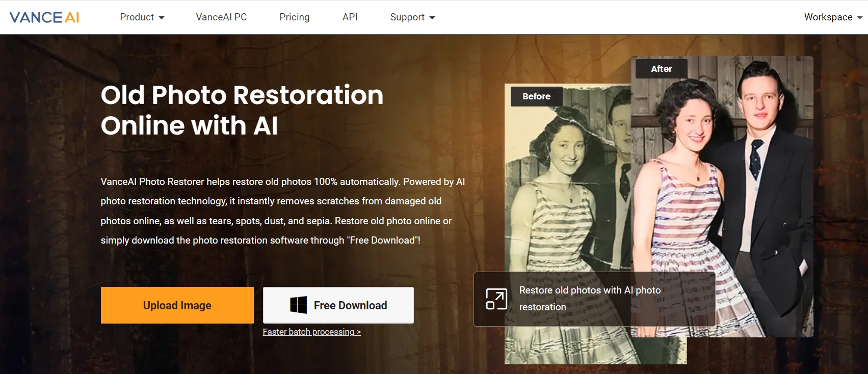Click the VanceAI logo

(x=44, y=17)
